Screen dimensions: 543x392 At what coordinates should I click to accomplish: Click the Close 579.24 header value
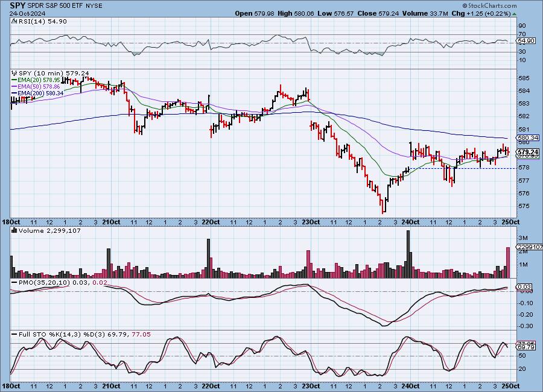pos(378,13)
